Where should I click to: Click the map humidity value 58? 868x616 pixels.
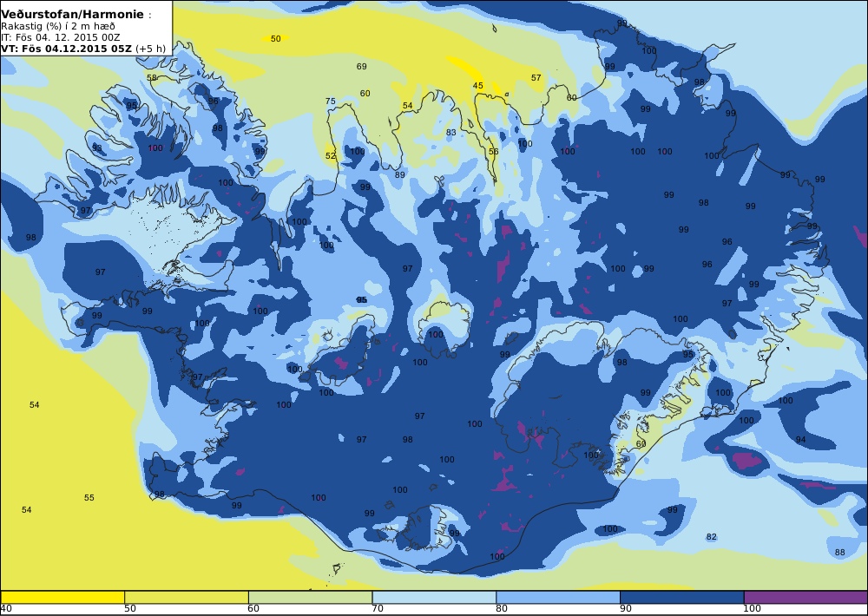[x=152, y=77]
